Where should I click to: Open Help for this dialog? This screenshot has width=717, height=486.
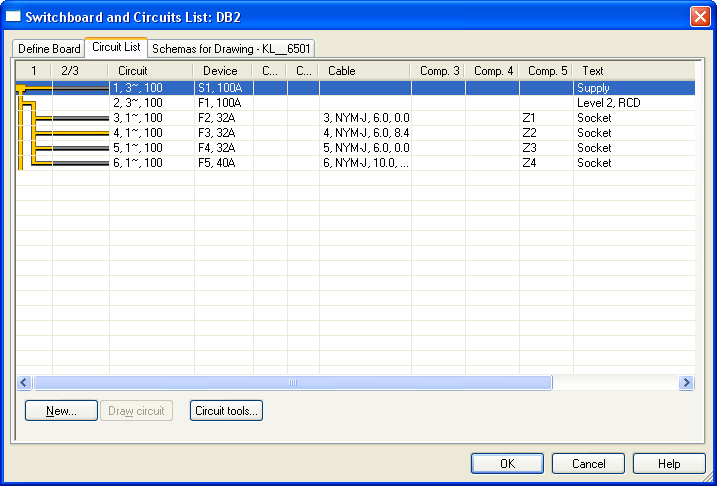(669, 464)
